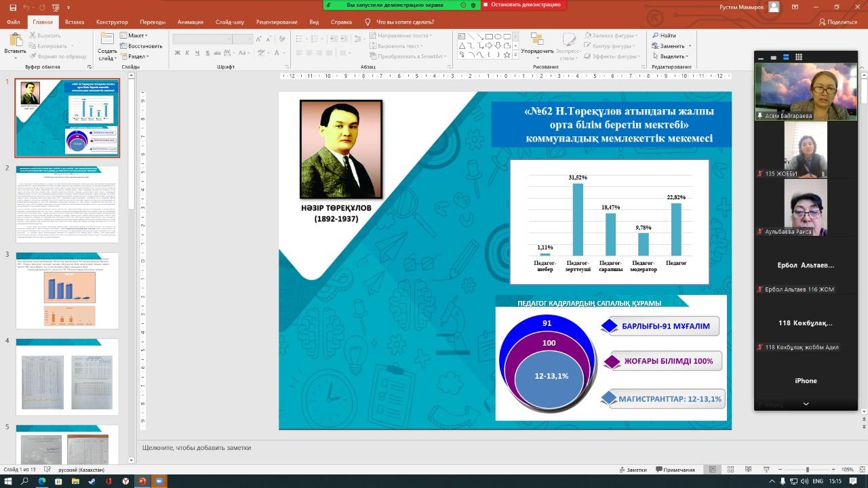The height and width of the screenshot is (488, 868).
Task: Click the Find (Найти) magnifier button
Action: [664, 35]
